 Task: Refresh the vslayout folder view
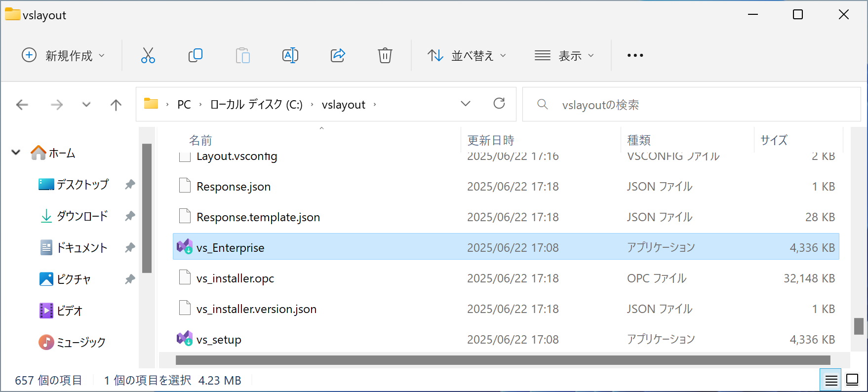coord(499,103)
